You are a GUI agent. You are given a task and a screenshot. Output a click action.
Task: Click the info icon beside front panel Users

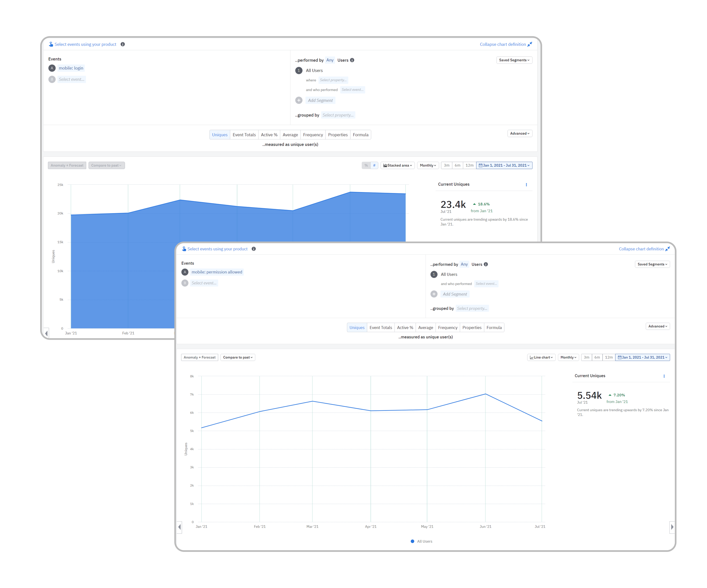486,264
